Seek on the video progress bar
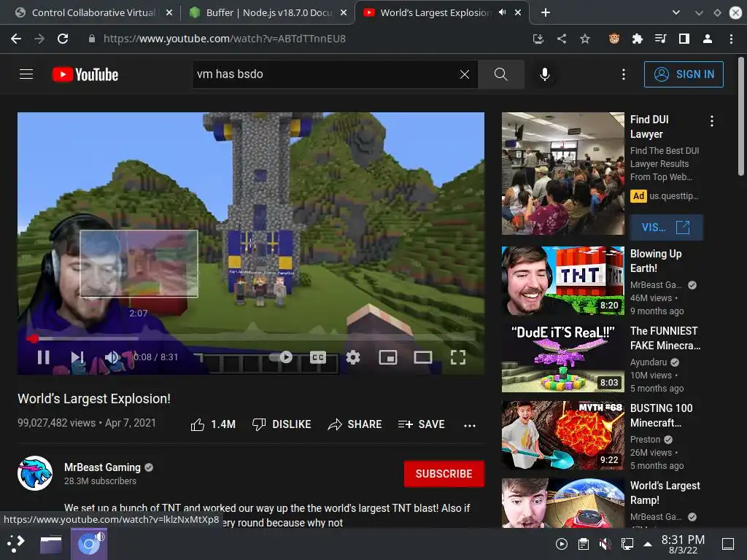The height and width of the screenshot is (560, 747). pyautogui.click(x=251, y=338)
